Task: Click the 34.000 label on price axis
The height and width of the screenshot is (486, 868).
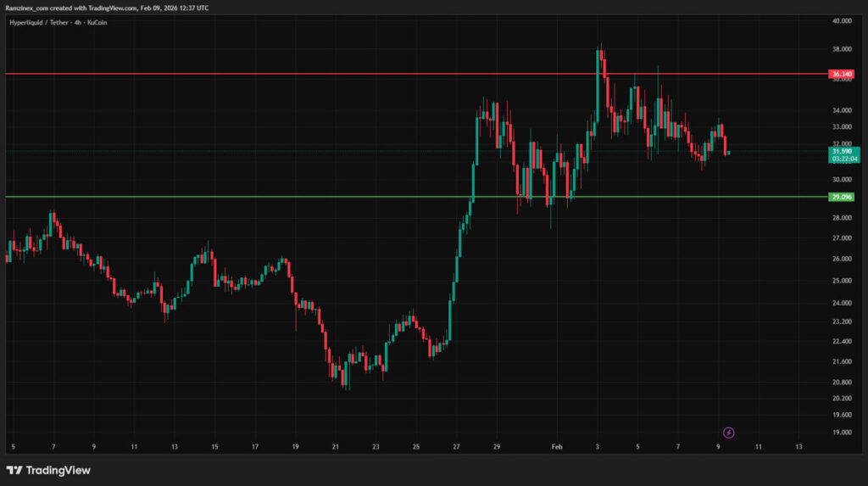Action: pos(842,110)
